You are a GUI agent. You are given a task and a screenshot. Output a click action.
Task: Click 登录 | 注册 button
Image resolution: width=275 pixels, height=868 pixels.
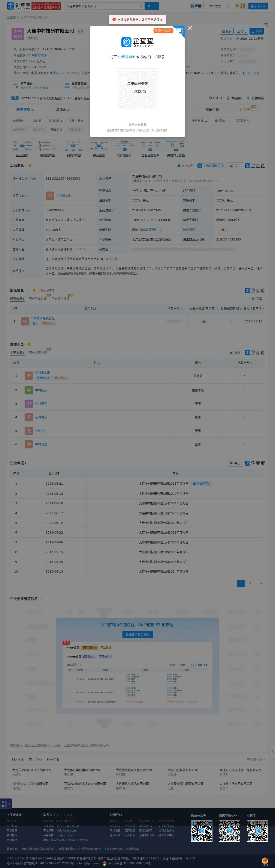click(258, 6)
